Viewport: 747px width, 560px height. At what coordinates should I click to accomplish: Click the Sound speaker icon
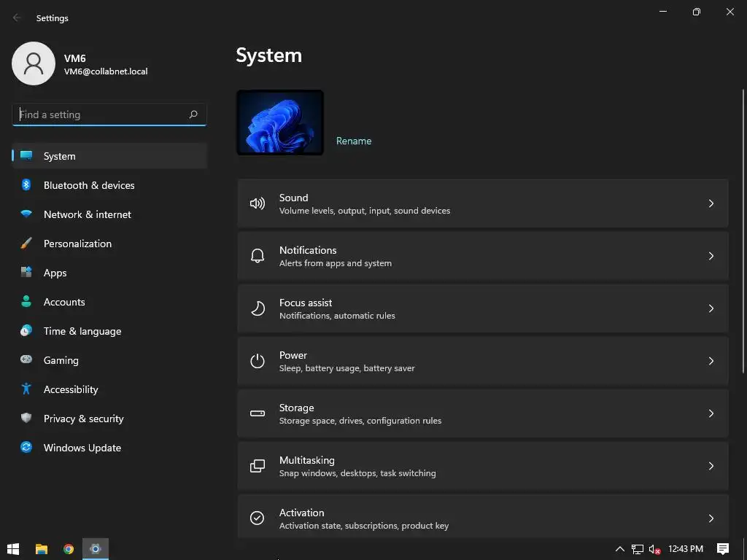click(258, 203)
